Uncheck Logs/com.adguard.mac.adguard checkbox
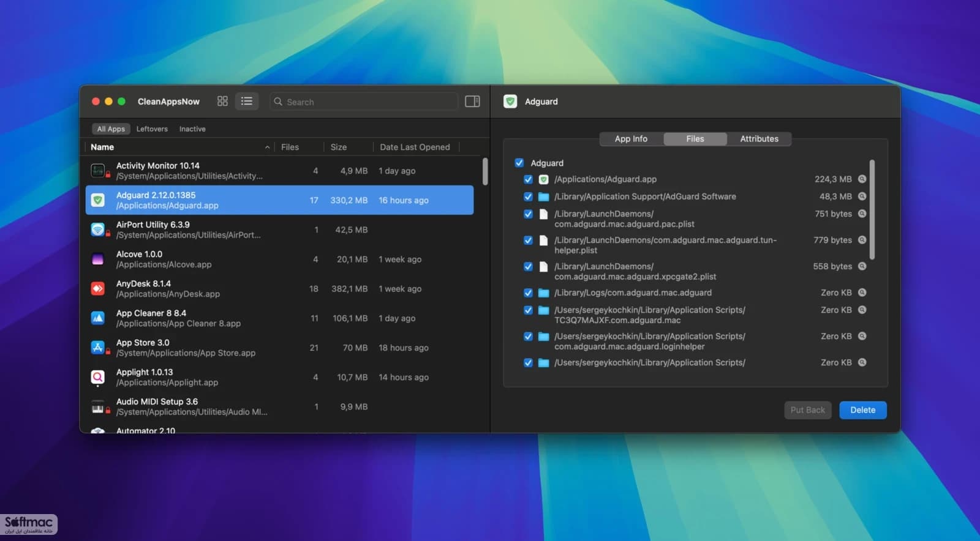Image resolution: width=980 pixels, height=541 pixels. pos(528,293)
